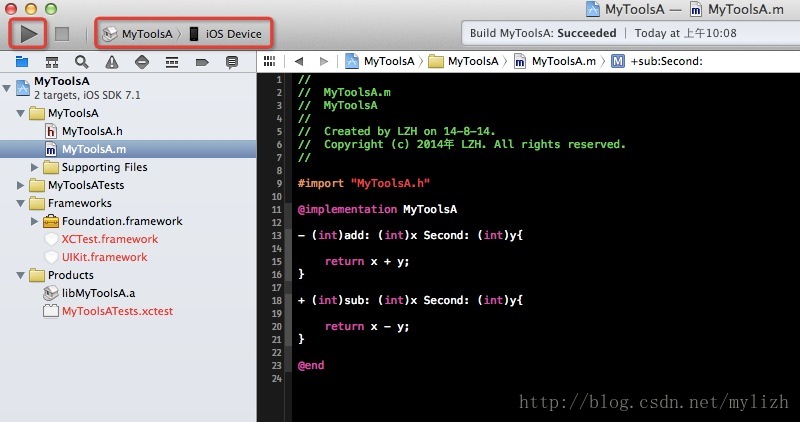The width and height of the screenshot is (800, 422).
Task: Collapse the MyToolsA group folder
Action: point(20,113)
